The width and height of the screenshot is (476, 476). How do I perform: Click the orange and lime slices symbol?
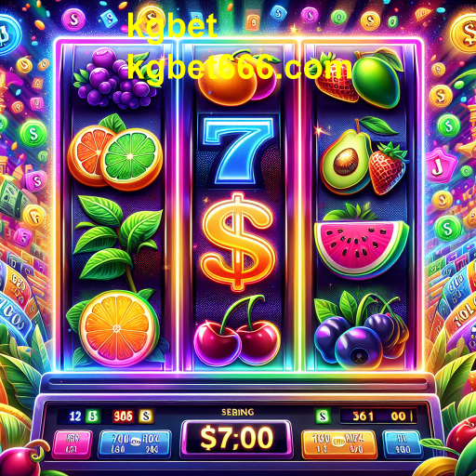114,156
